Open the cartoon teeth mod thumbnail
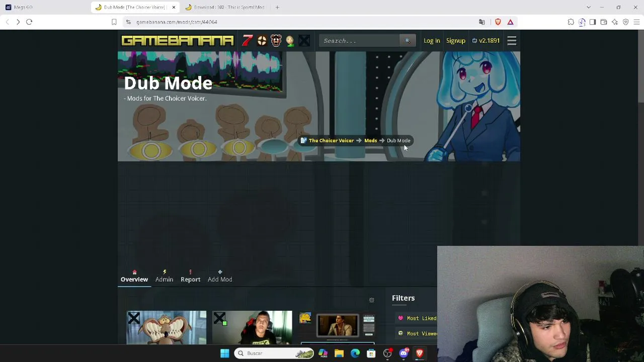This screenshot has height=362, width=644. point(167,328)
